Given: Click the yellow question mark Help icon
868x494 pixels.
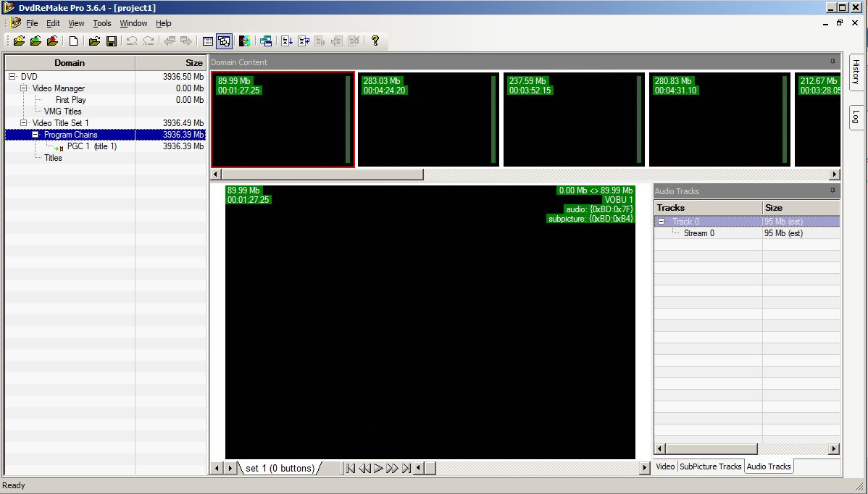Looking at the screenshot, I should coord(375,41).
